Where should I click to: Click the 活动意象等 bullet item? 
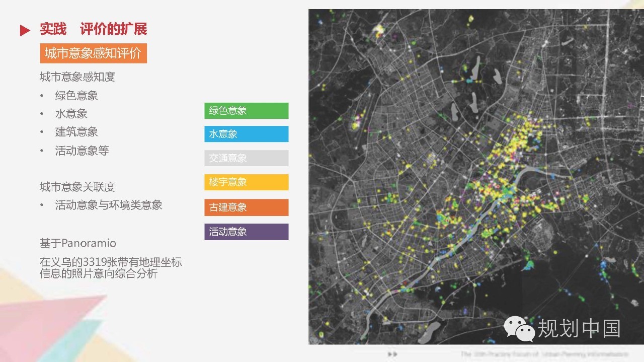[82, 151]
